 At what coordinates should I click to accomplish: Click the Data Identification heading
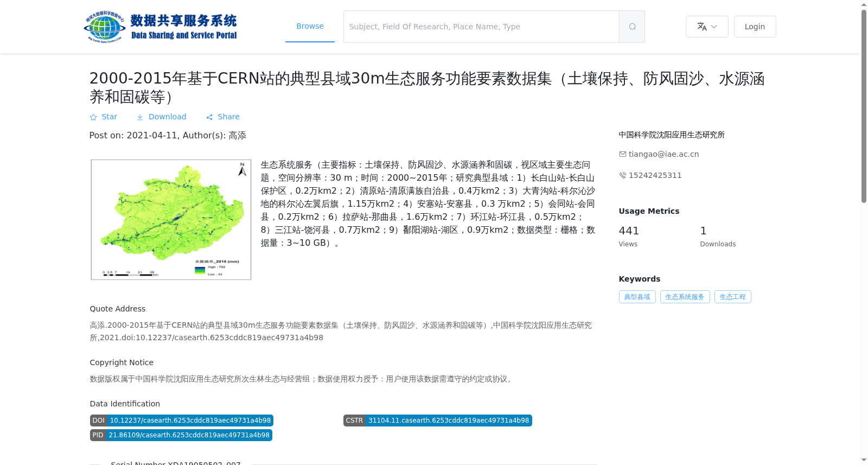pyautogui.click(x=125, y=404)
